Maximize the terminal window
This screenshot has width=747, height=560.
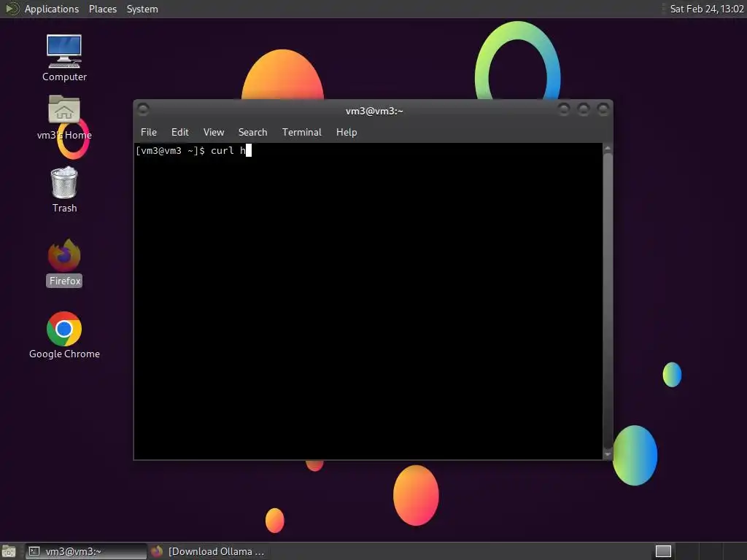(x=583, y=109)
